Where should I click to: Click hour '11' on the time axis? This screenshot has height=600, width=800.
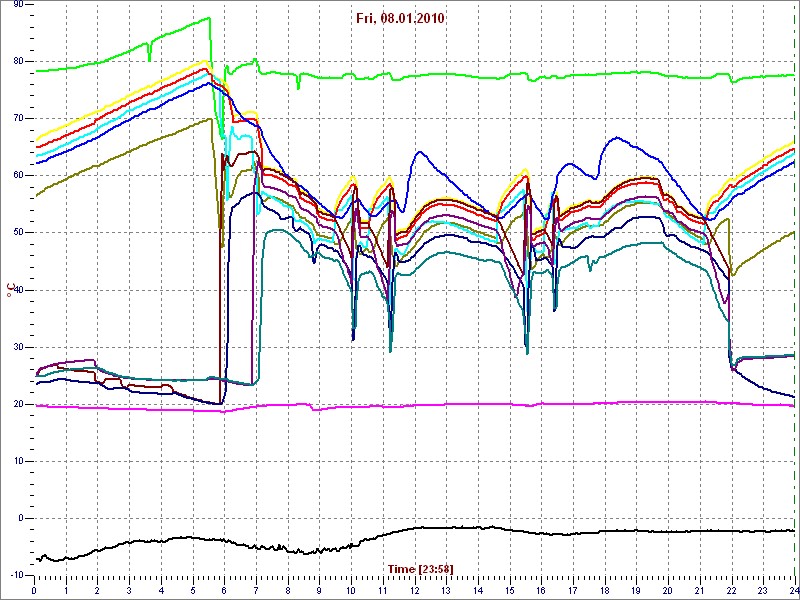[x=383, y=588]
